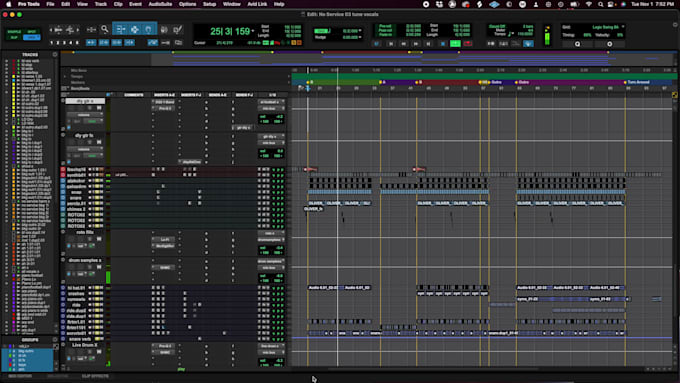Screen dimensions: 680x383
Task: Recall zoom preset 1
Action: coord(52,43)
